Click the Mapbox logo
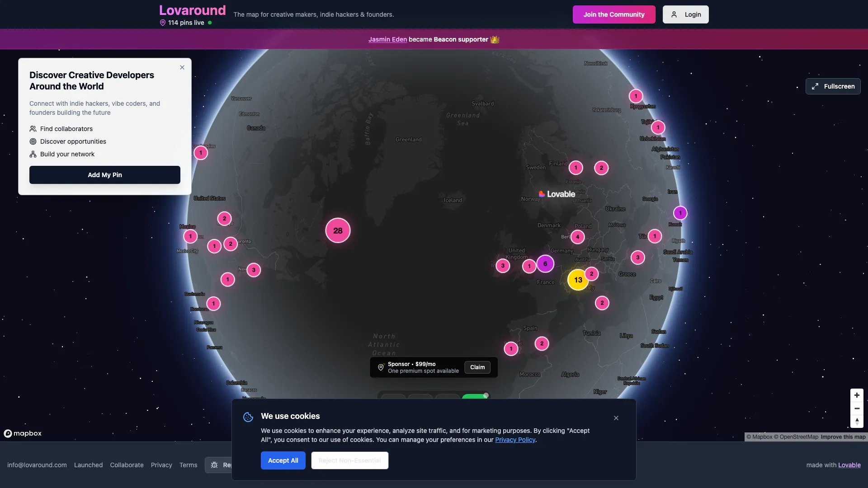868x488 pixels. [23, 433]
